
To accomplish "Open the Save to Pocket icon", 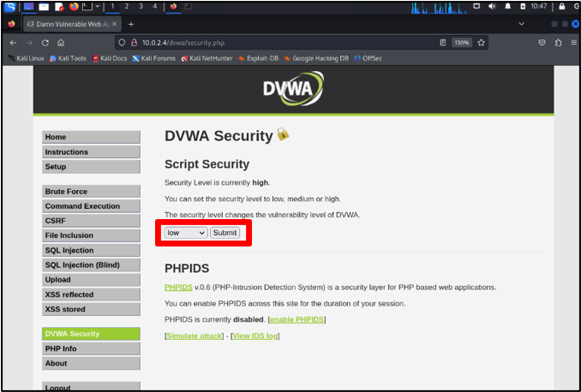I will [542, 43].
